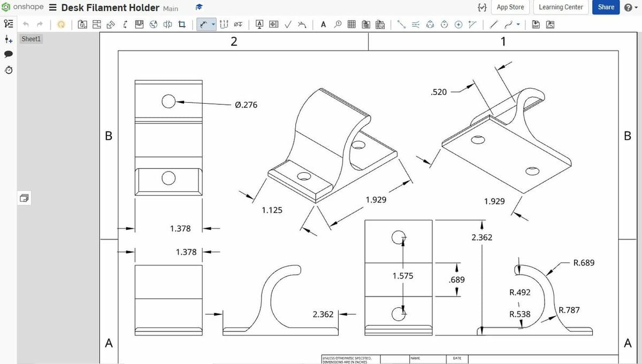Click the hole table icon
The image size is (642, 364).
[380, 25]
